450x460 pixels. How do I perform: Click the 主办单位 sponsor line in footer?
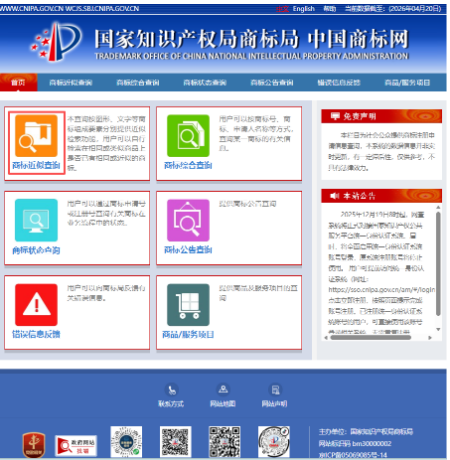click(366, 432)
